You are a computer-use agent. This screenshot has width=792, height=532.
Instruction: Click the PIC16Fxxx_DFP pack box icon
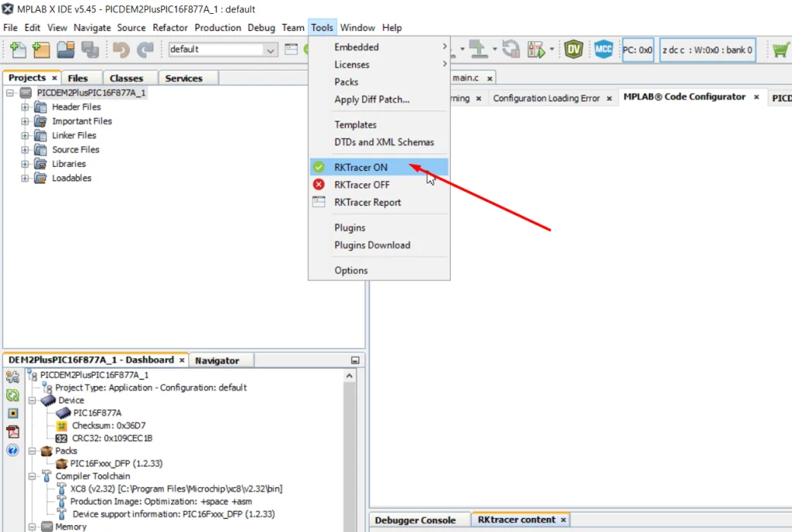[x=62, y=463]
